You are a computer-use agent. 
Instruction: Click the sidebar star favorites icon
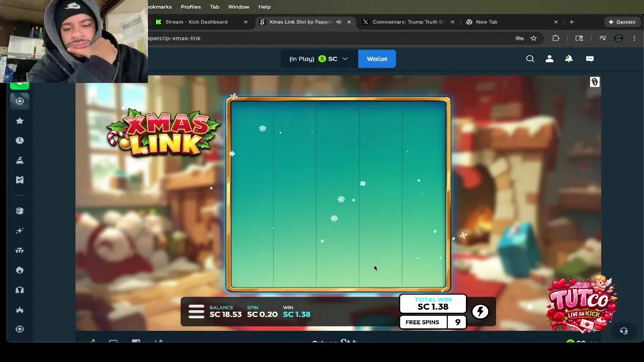point(20,121)
